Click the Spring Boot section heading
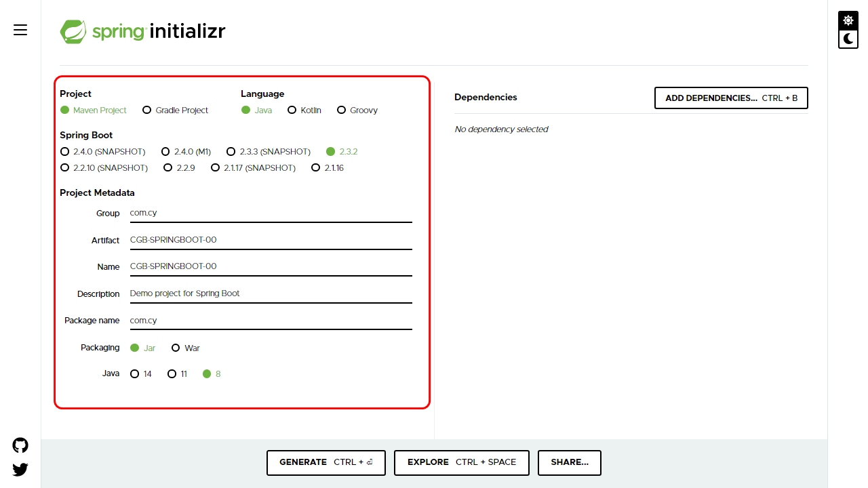 [x=86, y=136]
